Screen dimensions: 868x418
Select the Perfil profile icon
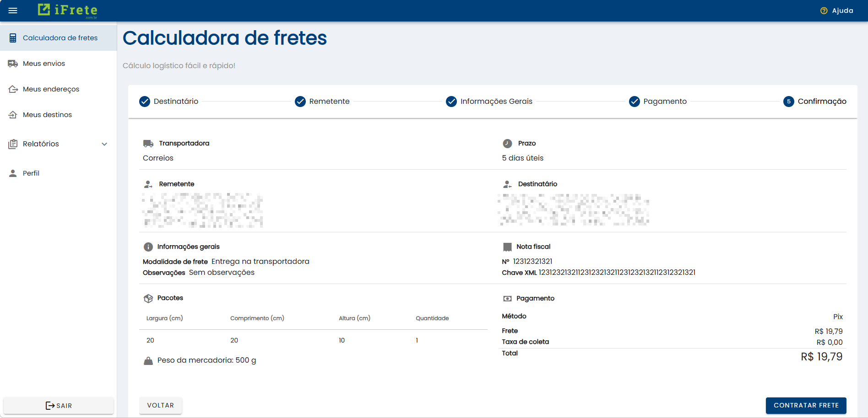[x=13, y=173]
